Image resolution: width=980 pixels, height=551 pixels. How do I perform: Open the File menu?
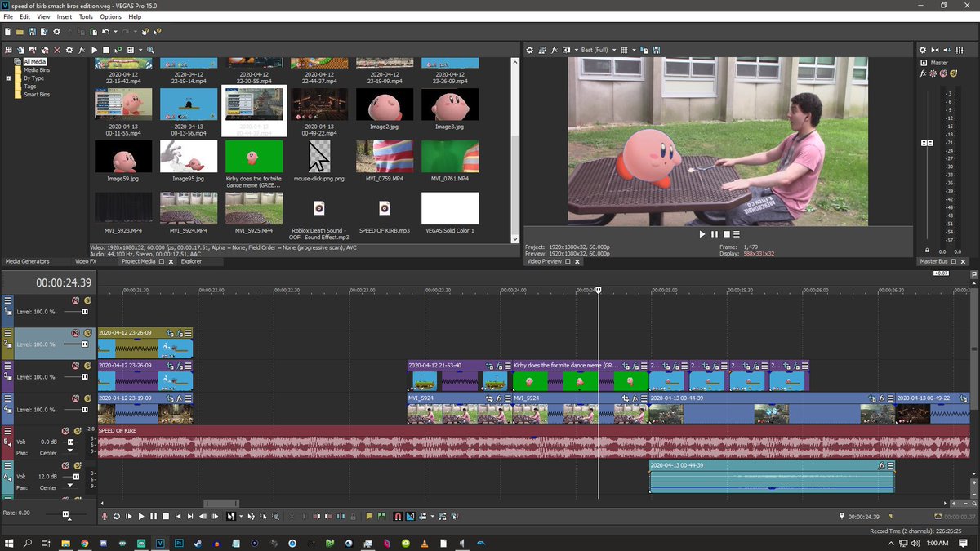tap(8, 16)
